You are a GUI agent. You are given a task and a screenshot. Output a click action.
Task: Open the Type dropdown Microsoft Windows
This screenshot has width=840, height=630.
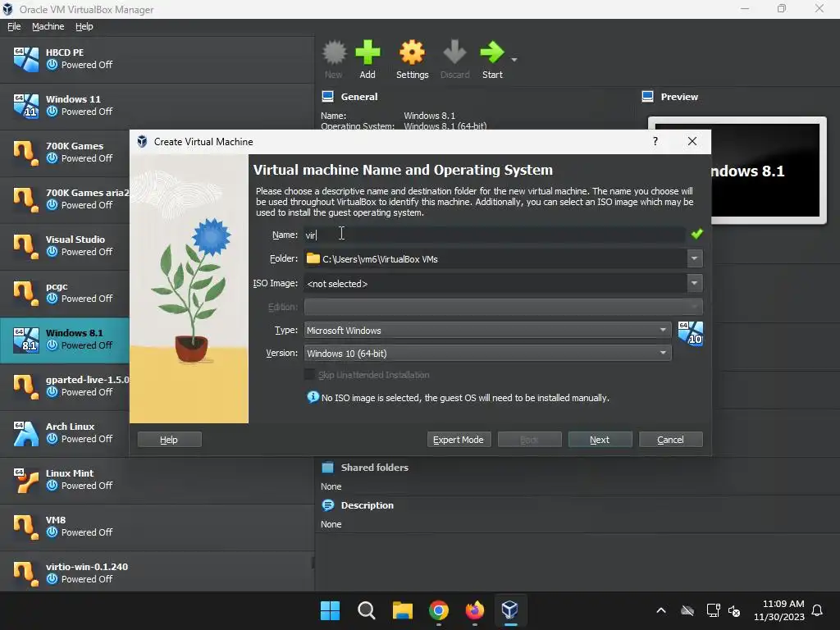click(487, 331)
